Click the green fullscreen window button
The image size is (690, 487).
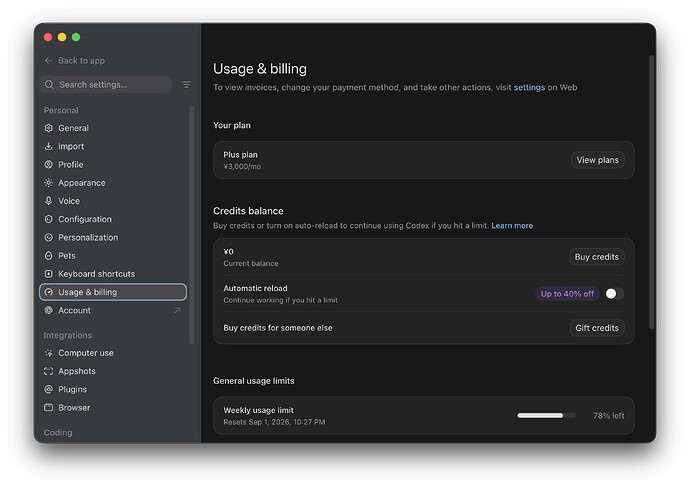[x=76, y=37]
